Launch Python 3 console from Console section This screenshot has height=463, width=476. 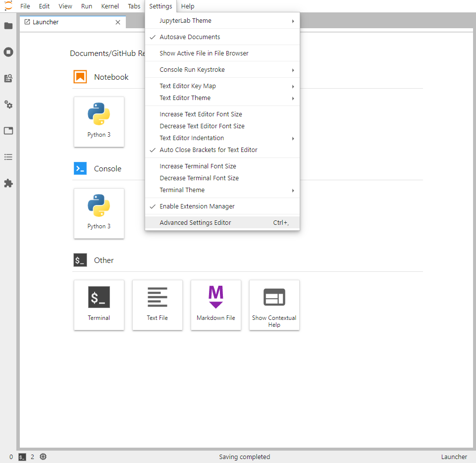point(99,213)
